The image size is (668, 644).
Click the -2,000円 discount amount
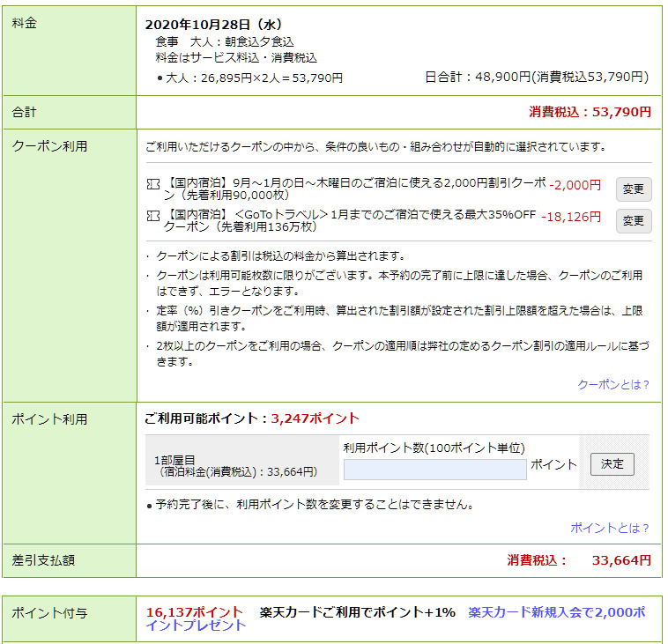[575, 185]
